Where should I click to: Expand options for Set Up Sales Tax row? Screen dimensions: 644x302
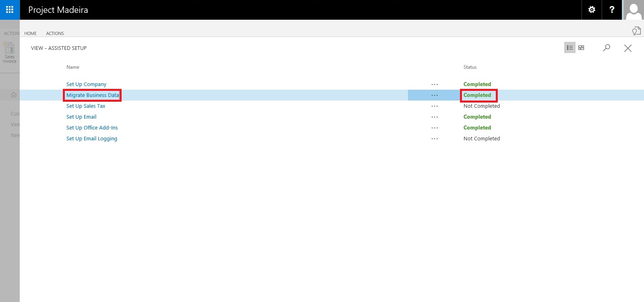pyautogui.click(x=435, y=106)
